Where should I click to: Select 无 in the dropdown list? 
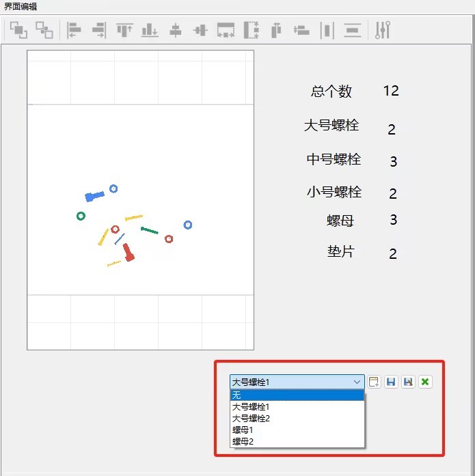click(x=297, y=395)
